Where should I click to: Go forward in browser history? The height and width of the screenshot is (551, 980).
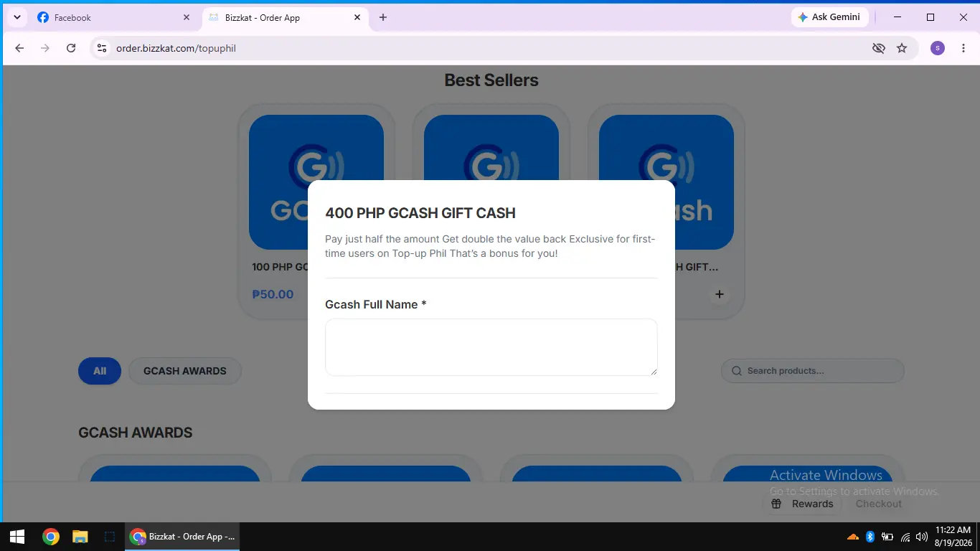pyautogui.click(x=45, y=48)
